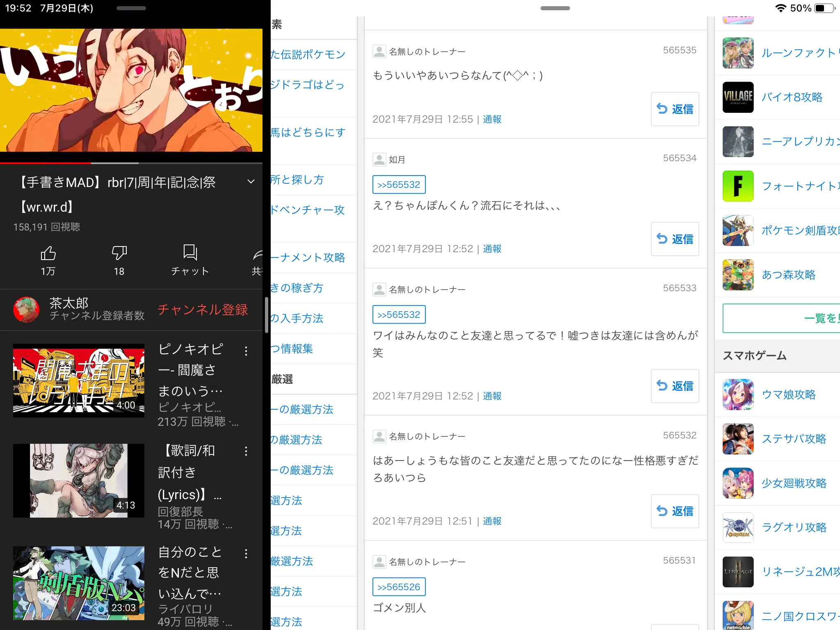Screen dimensions: 840x630
Task: Reply to comment 565533
Action: point(675,386)
